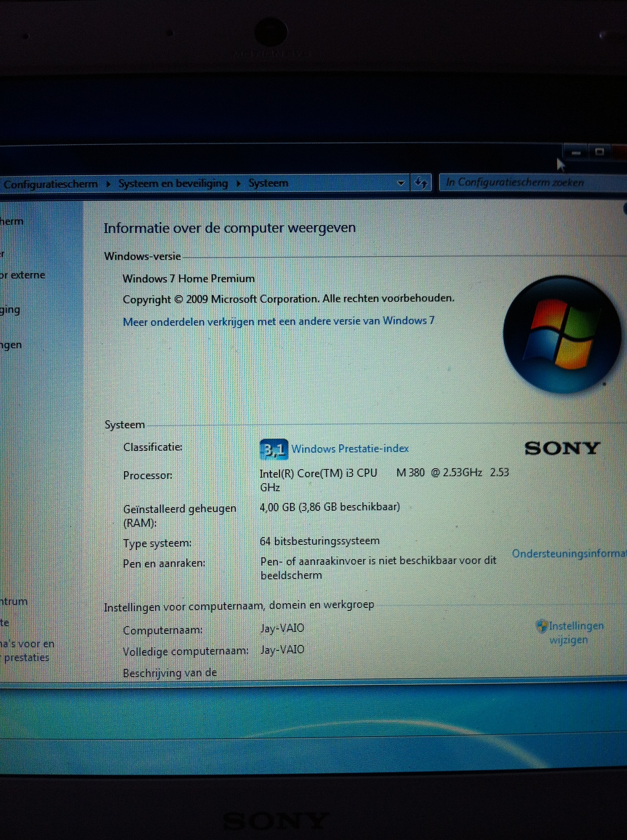
Task: Select the text Windows 7 Home Premium
Action: (x=188, y=279)
